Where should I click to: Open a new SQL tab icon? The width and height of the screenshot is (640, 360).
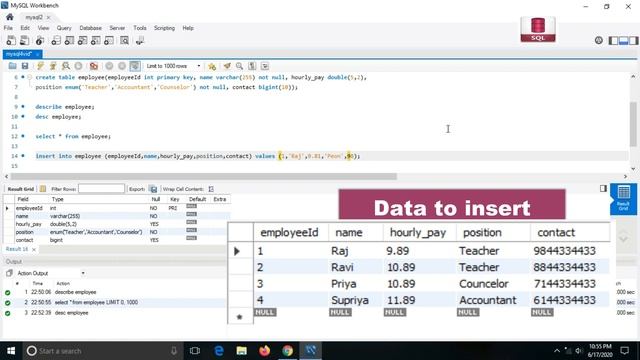[11, 40]
